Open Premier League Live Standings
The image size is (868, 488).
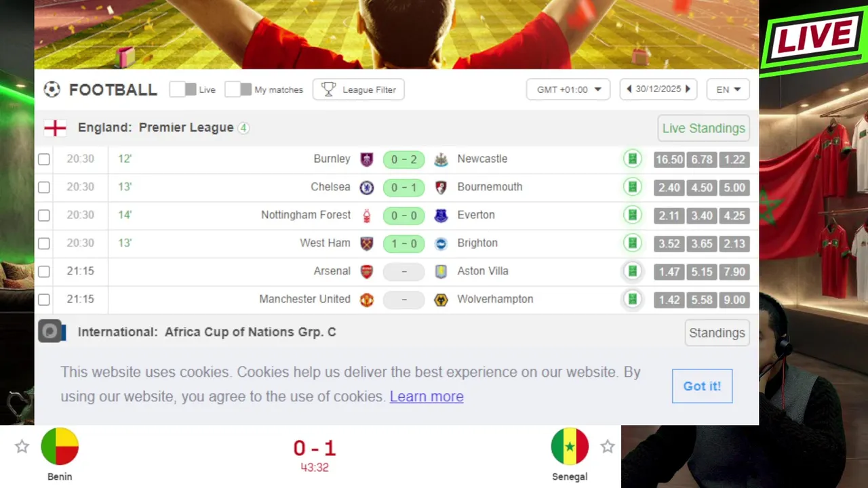[703, 128]
